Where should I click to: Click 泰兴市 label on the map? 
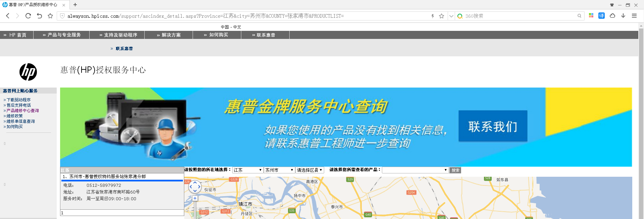point(337,207)
